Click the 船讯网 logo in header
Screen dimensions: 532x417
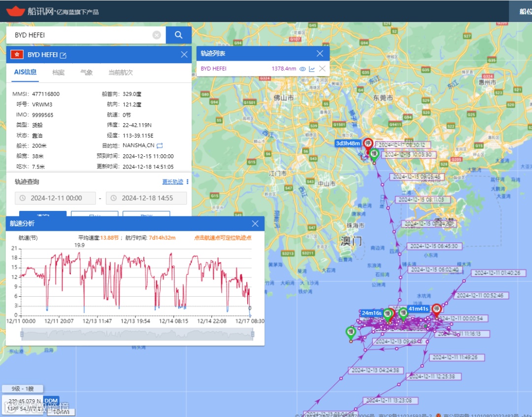(53, 11)
